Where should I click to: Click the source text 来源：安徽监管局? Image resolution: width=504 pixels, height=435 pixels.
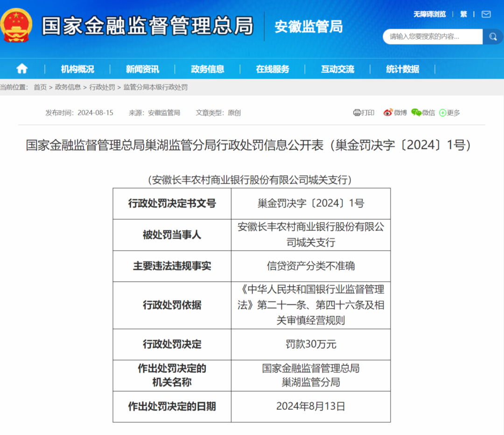(x=154, y=113)
